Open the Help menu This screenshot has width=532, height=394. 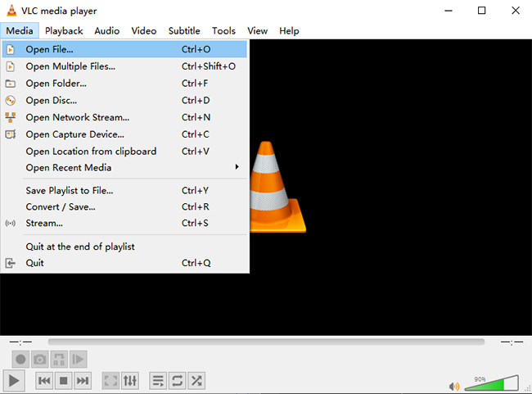click(x=289, y=31)
